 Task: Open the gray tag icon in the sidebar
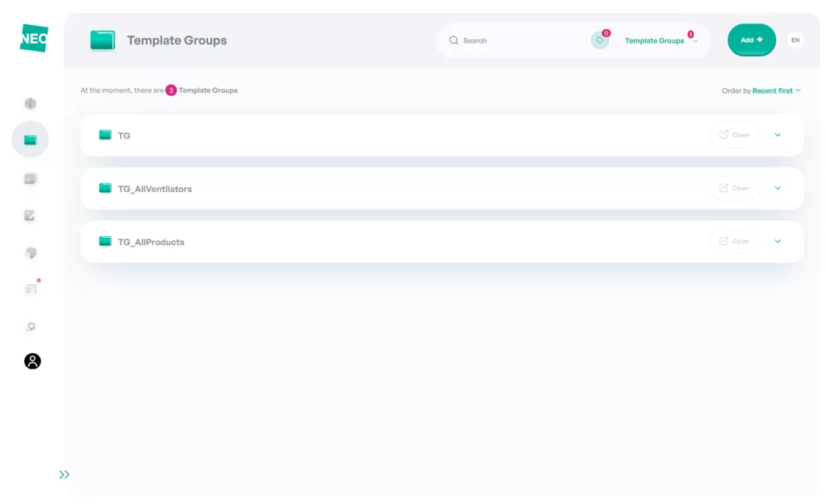point(31,252)
